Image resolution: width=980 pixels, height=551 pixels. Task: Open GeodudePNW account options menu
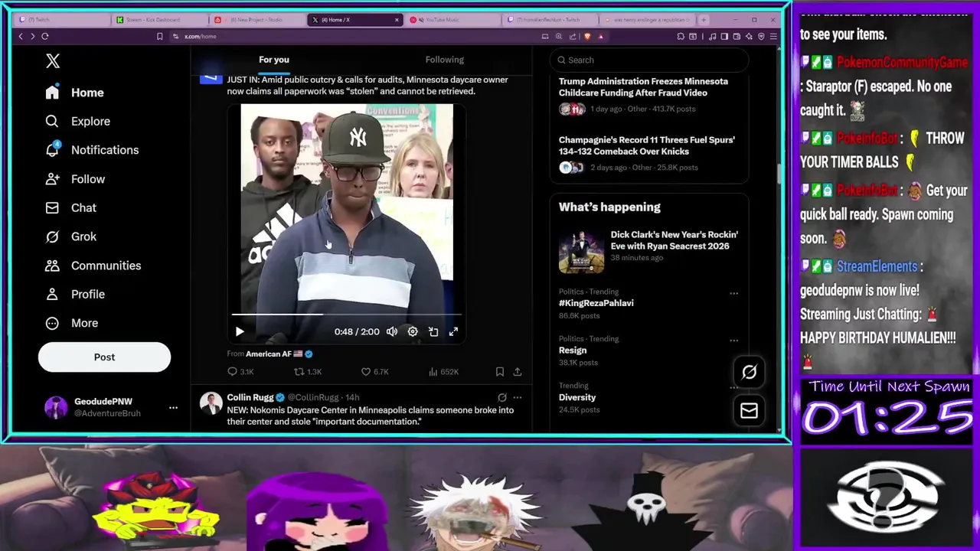(x=173, y=407)
